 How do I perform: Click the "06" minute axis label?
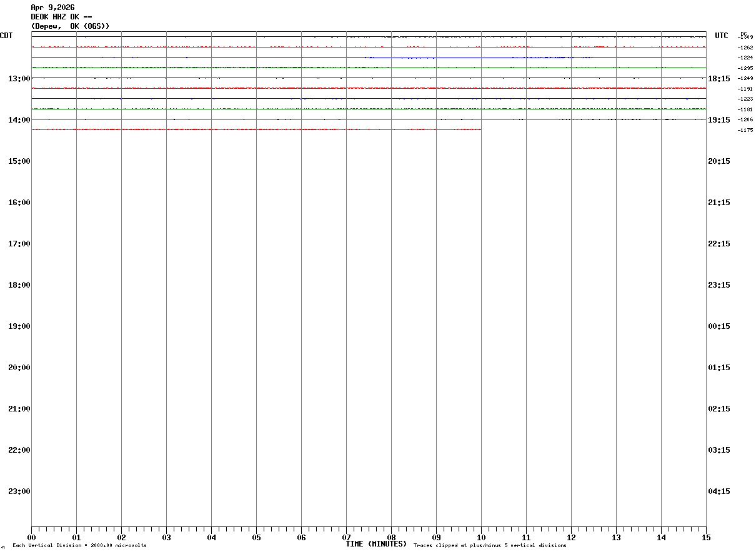301,537
